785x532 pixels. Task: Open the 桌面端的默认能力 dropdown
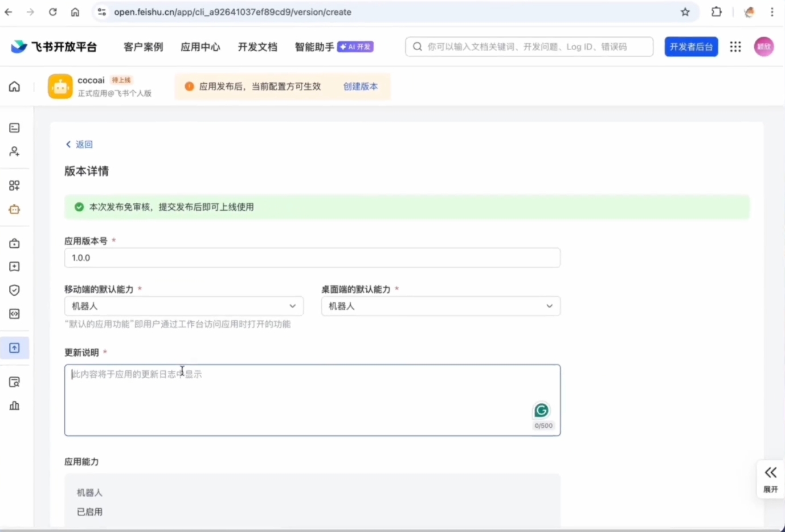(440, 306)
